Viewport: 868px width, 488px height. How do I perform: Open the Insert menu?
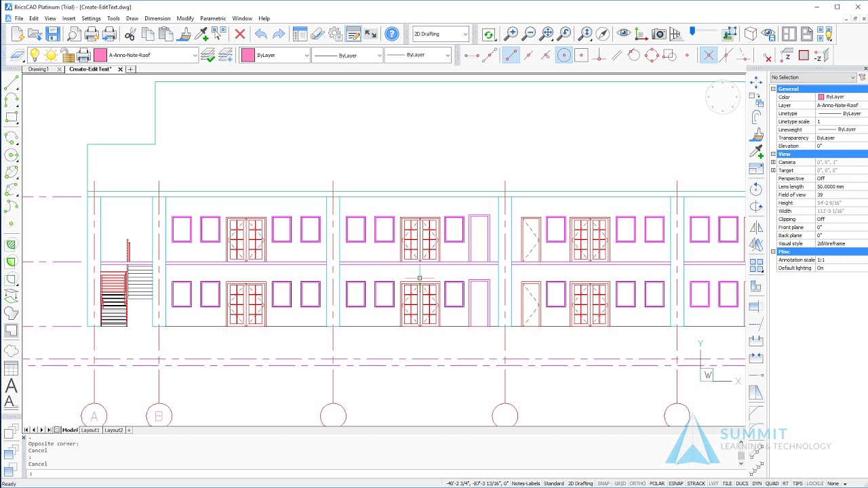click(68, 18)
